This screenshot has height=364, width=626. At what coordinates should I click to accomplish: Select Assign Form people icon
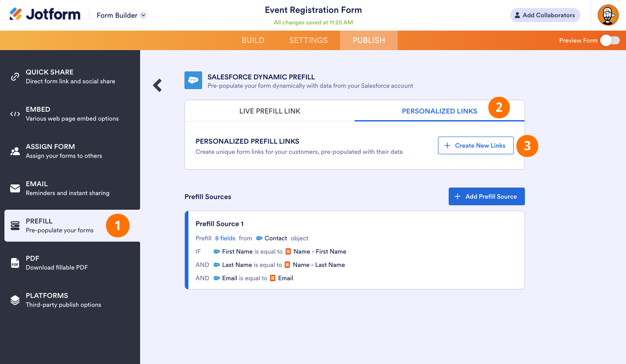tap(15, 151)
